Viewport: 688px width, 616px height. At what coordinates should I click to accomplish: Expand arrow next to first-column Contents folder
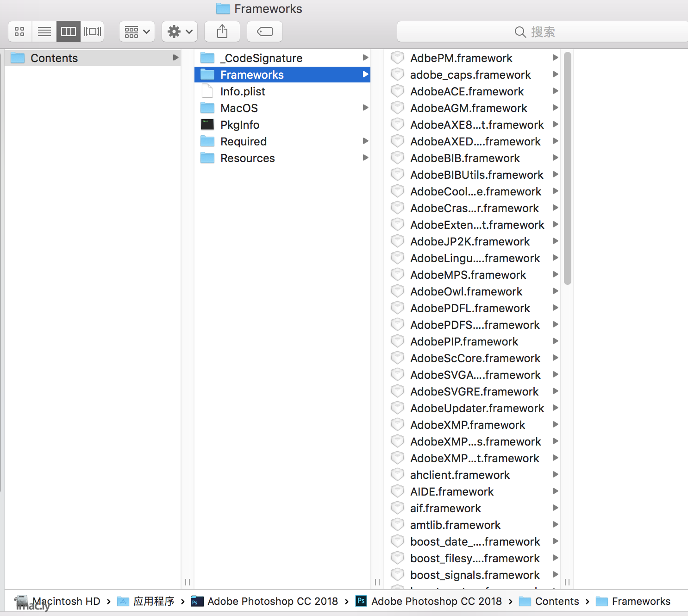pyautogui.click(x=175, y=57)
